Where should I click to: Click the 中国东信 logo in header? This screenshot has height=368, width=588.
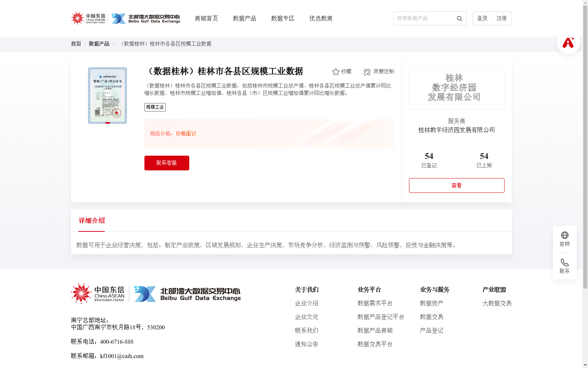[88, 18]
